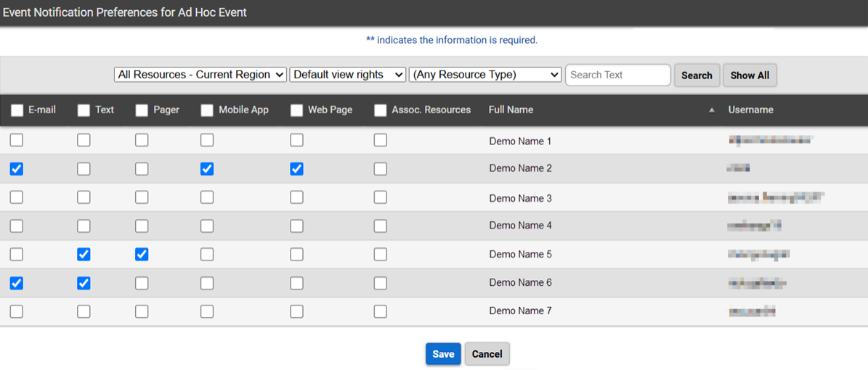Screen dimensions: 868x370
Task: Click the blurred username of Demo Name 5
Action: (x=758, y=254)
